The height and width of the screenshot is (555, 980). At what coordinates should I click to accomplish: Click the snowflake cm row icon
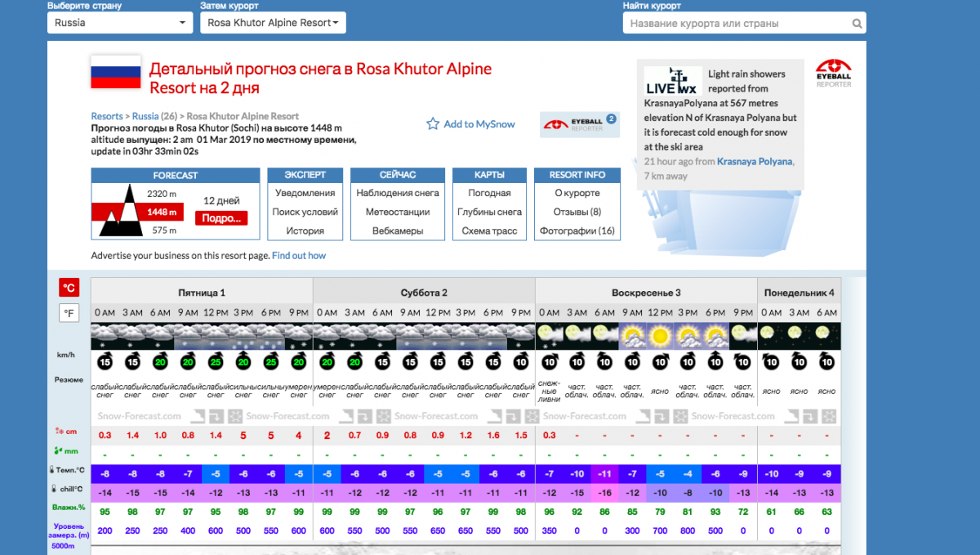59,432
